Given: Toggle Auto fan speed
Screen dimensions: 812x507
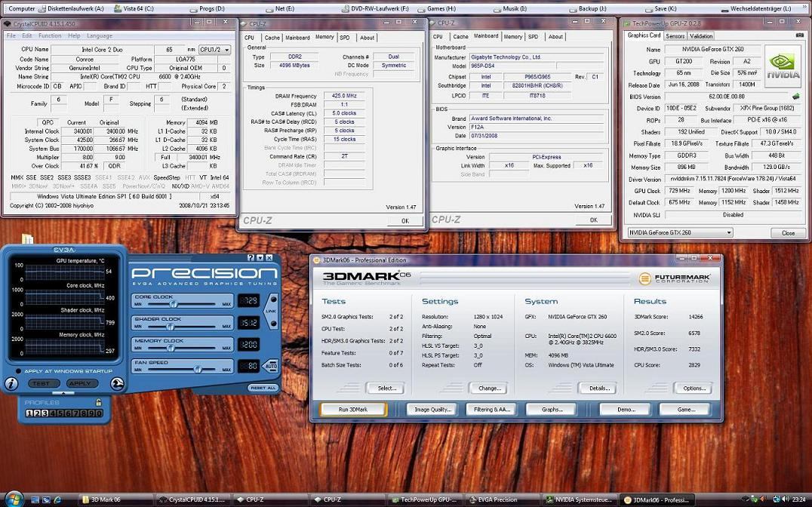Looking at the screenshot, I should click(x=271, y=366).
